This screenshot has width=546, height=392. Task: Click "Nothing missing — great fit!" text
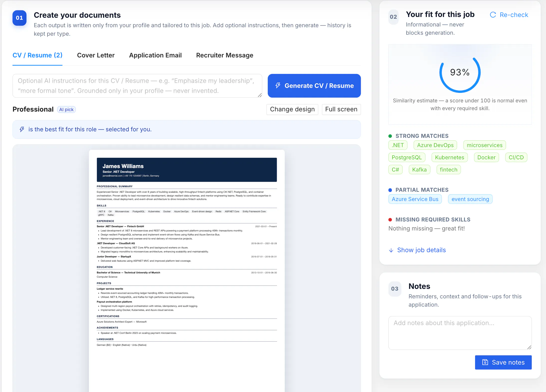tap(427, 228)
